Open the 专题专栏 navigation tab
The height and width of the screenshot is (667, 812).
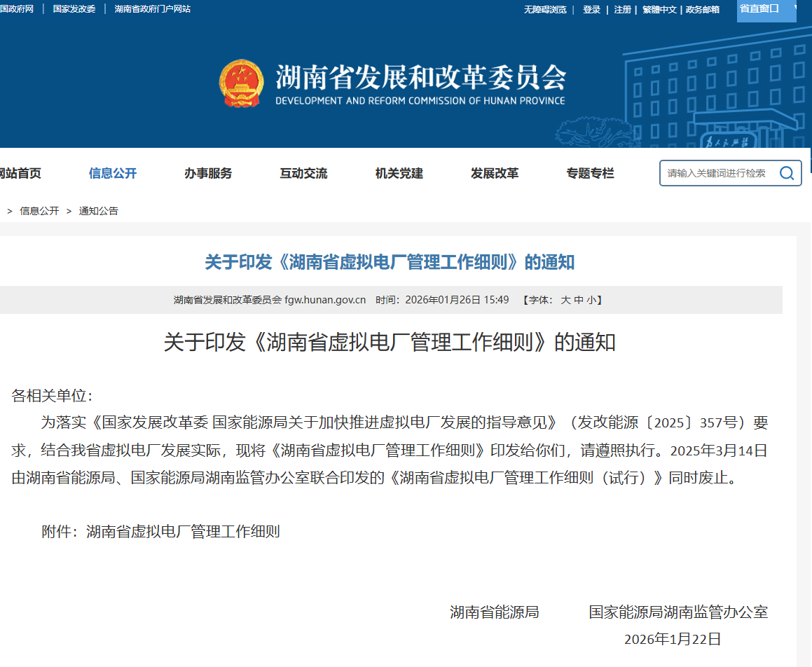[591, 173]
